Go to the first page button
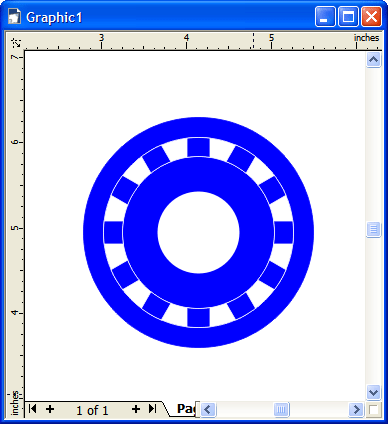 pyautogui.click(x=32, y=409)
